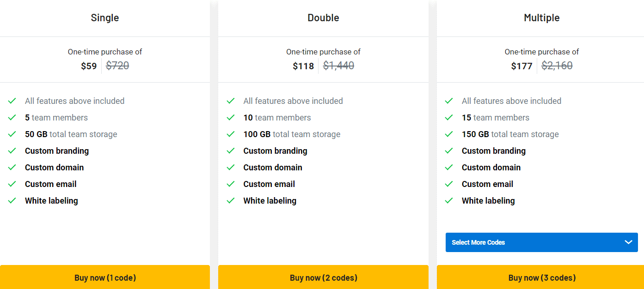
Task: Expand the chevron on Select More Codes
Action: pos(628,242)
